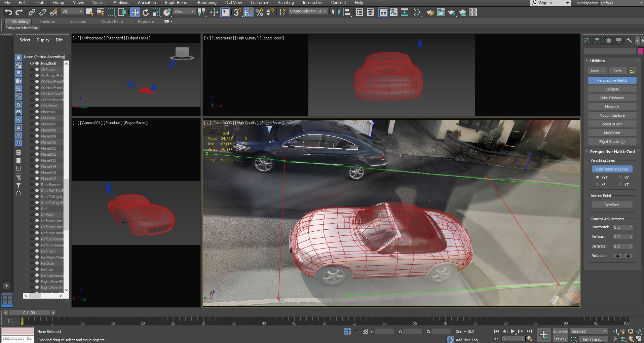The image size is (644, 343).
Task: Click the Undo arrow icon
Action: [x=8, y=12]
